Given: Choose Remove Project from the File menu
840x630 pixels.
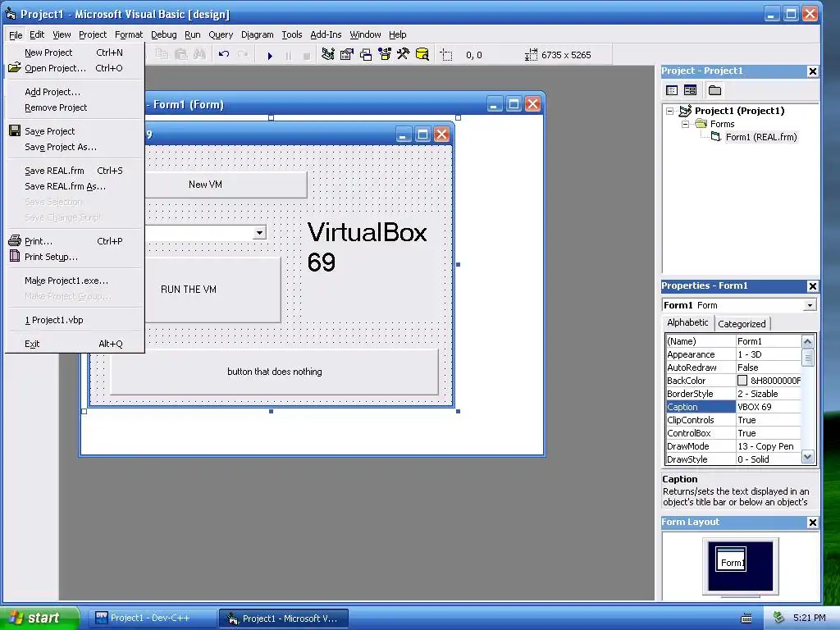Looking at the screenshot, I should click(75, 107).
